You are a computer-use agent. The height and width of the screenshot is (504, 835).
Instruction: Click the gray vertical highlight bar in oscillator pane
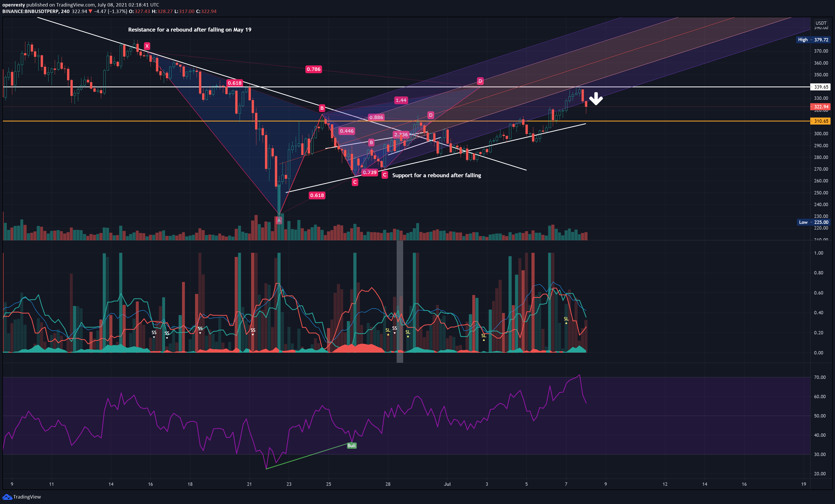(400, 302)
